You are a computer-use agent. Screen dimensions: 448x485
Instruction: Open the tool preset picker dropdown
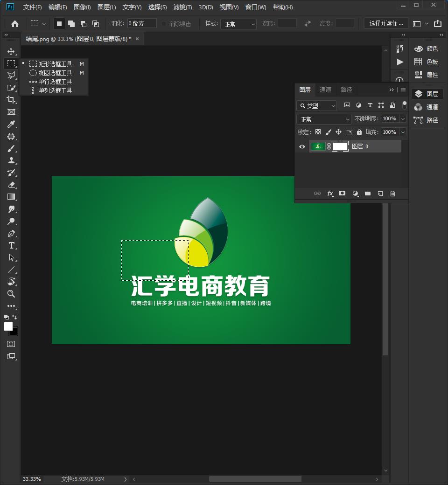pyautogui.click(x=38, y=23)
